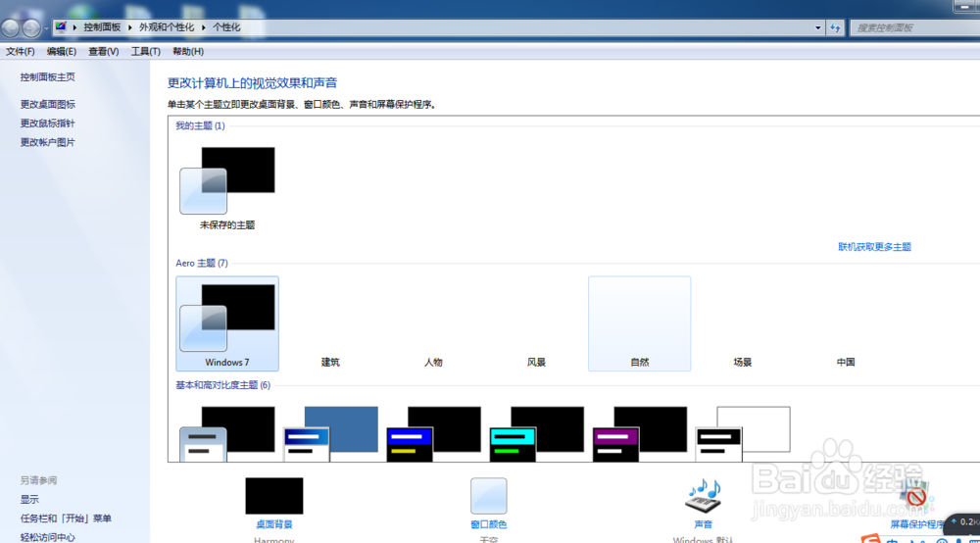
Task: Go back with the Back arrow button
Action: click(11, 28)
